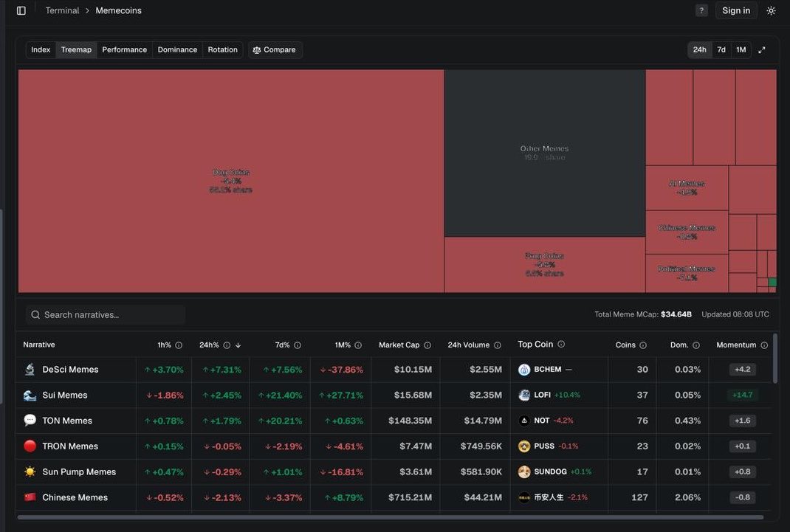Click the small green treemap block
This screenshot has height=532, width=790.
tap(772, 283)
